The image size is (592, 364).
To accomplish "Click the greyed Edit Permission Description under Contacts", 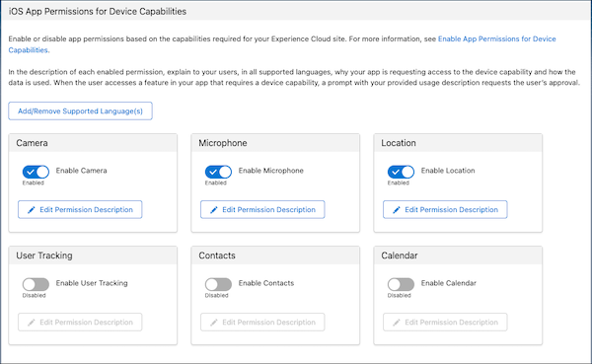I will click(x=262, y=323).
